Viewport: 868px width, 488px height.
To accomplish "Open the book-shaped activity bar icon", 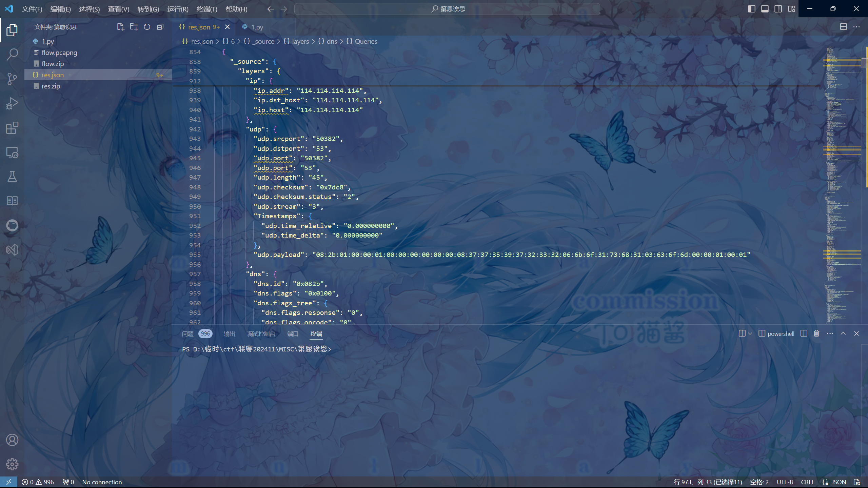I will coord(12,201).
